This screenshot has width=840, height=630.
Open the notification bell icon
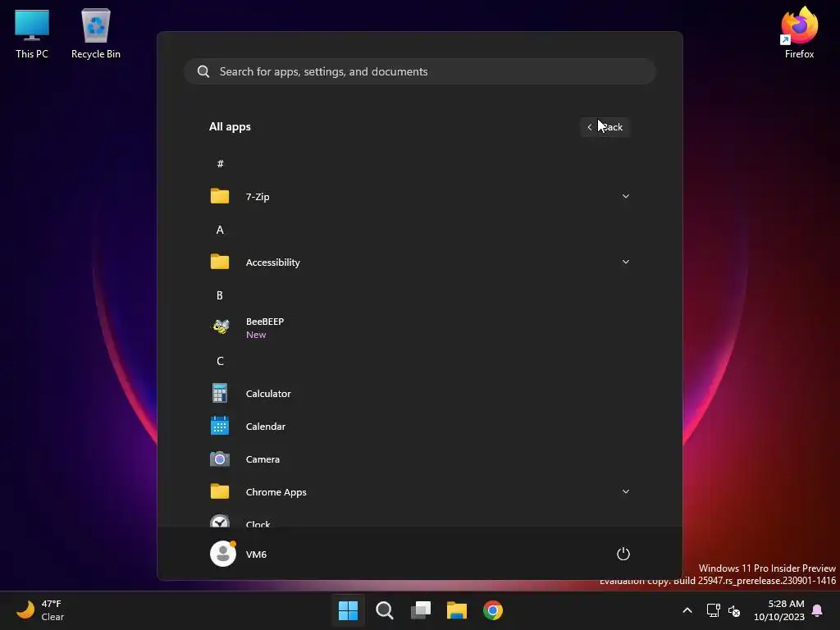click(x=818, y=610)
